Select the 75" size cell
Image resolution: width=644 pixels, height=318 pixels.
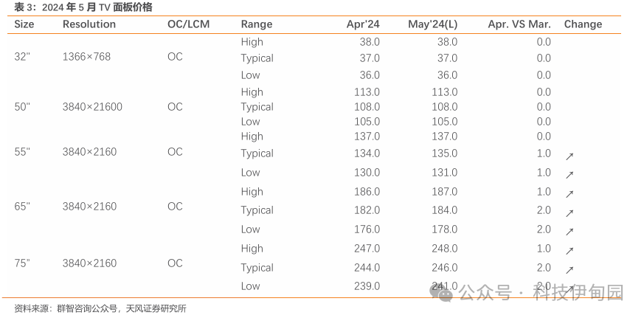point(22,263)
